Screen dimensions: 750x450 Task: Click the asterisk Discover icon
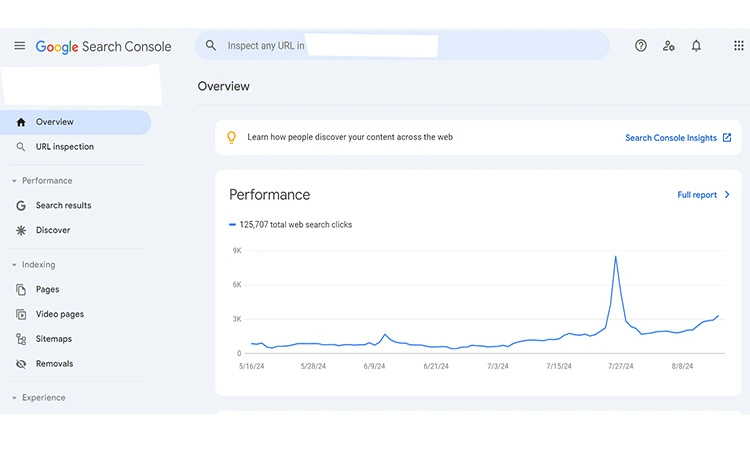(x=21, y=230)
